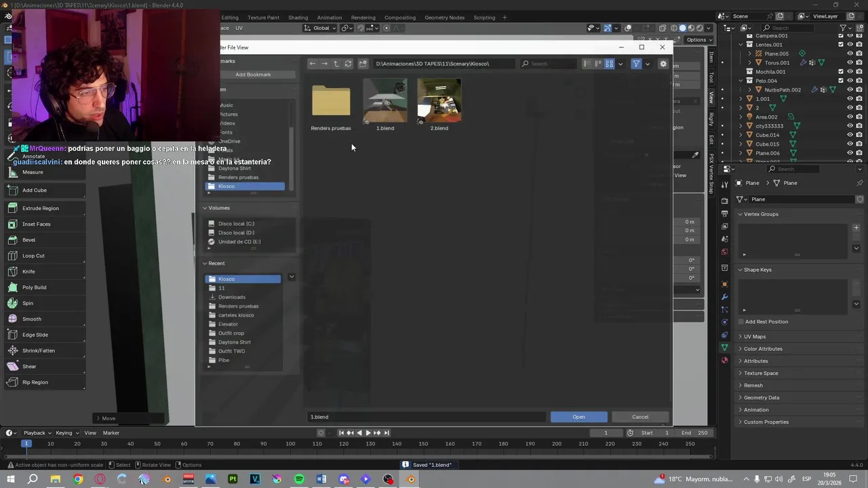This screenshot has width=868, height=488.
Task: Select the Shrink/Fatten tool
Action: (45, 350)
